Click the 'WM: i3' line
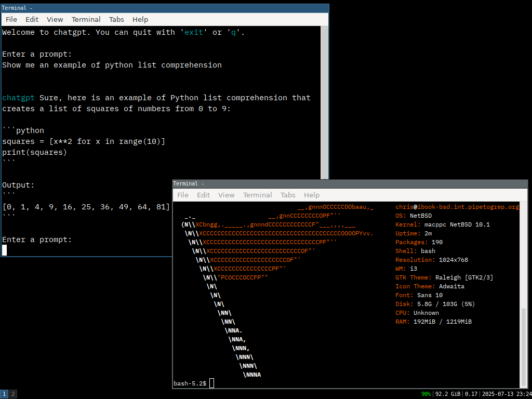The height and width of the screenshot is (399, 532). (x=406, y=269)
